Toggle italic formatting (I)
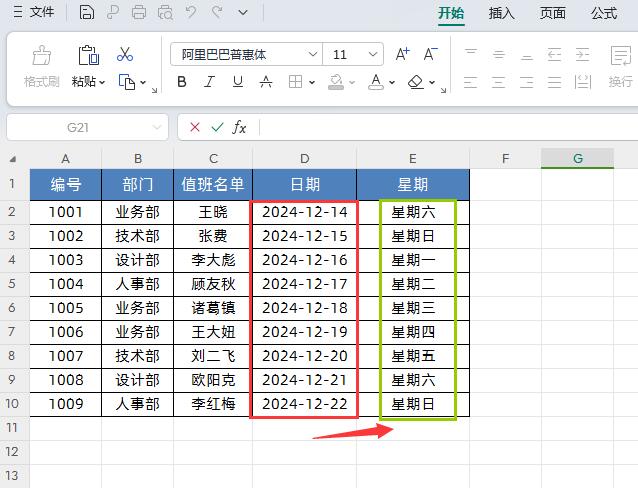This screenshot has width=638, height=488. (210, 82)
